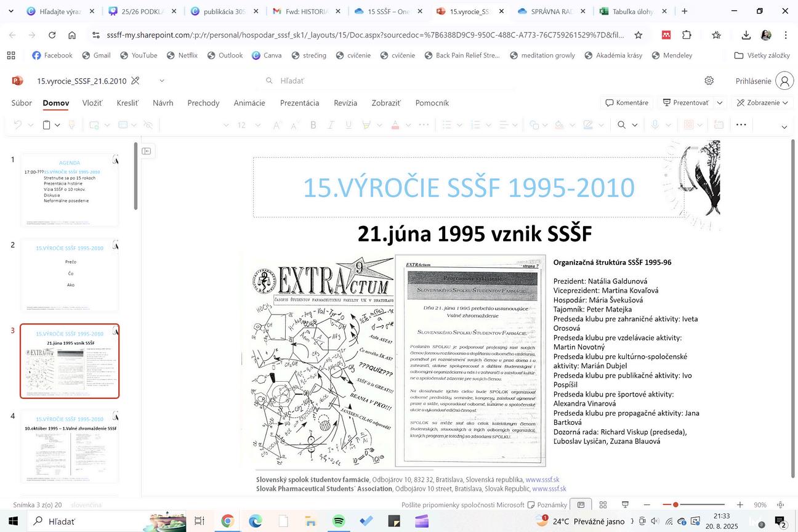Bookmark this page with the star icon
Viewport: 798px width, 532px height.
pos(639,35)
